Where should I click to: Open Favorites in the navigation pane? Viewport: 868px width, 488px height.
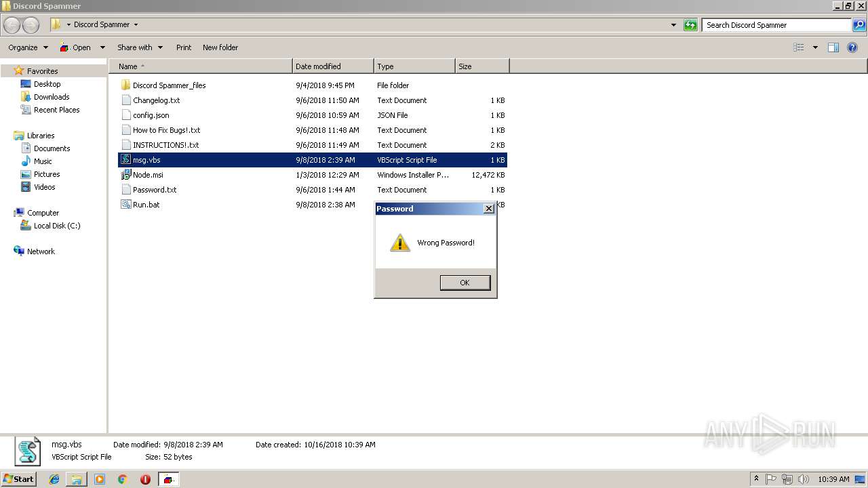click(x=42, y=71)
